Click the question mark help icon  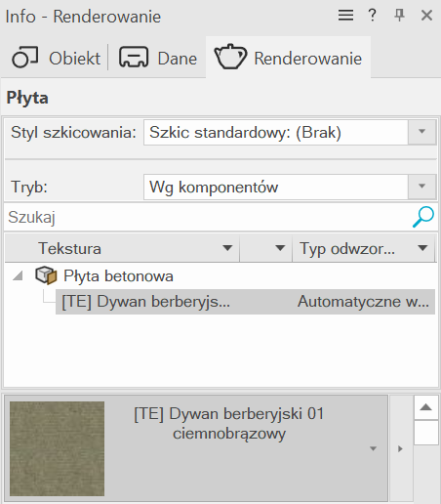[x=372, y=16]
